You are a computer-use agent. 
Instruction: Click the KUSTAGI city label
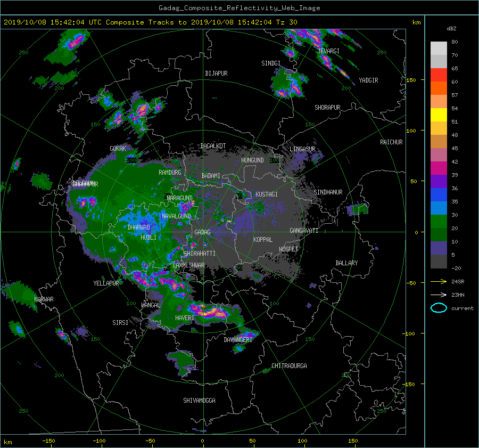click(267, 194)
